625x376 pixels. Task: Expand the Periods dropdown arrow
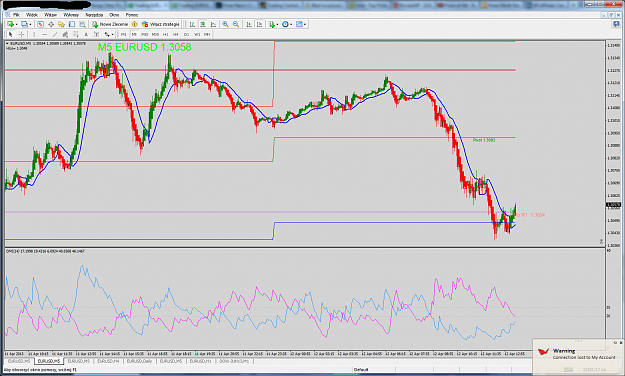pyautogui.click(x=291, y=24)
